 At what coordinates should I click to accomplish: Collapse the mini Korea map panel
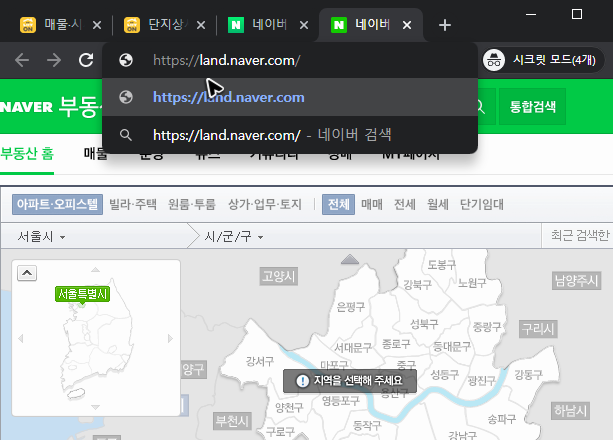point(27,273)
